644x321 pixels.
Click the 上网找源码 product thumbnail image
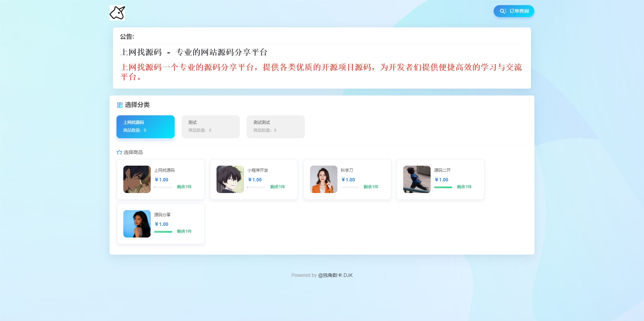[137, 179]
